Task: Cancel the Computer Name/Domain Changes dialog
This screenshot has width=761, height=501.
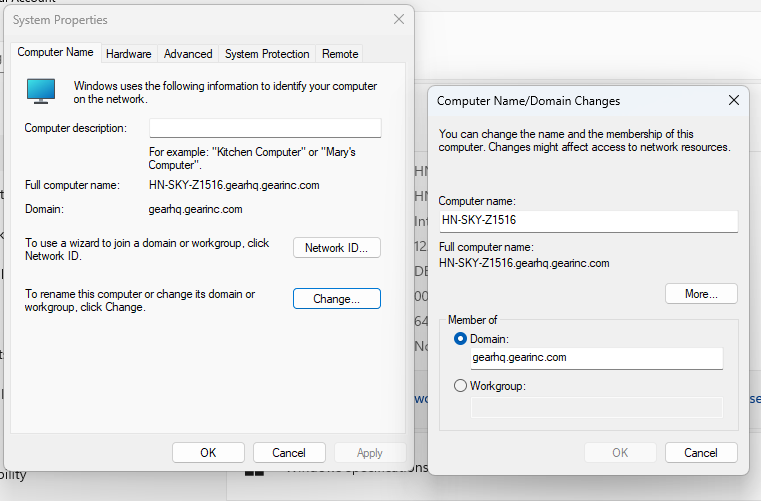Action: point(701,453)
